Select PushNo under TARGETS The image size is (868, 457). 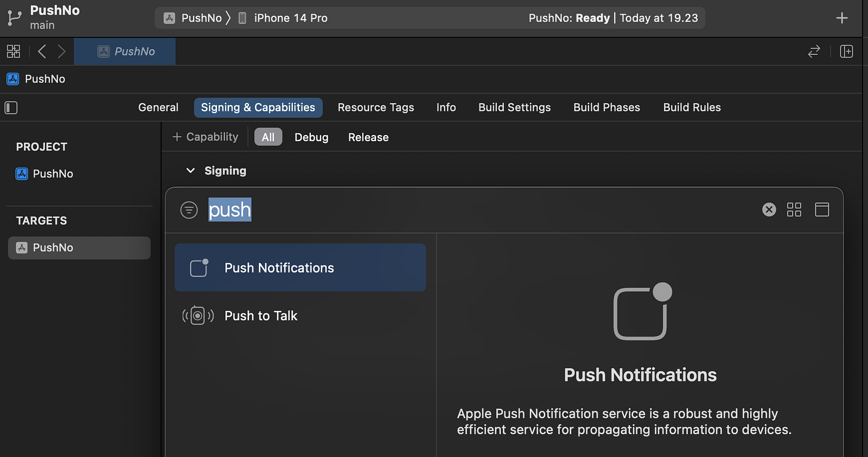(x=79, y=247)
